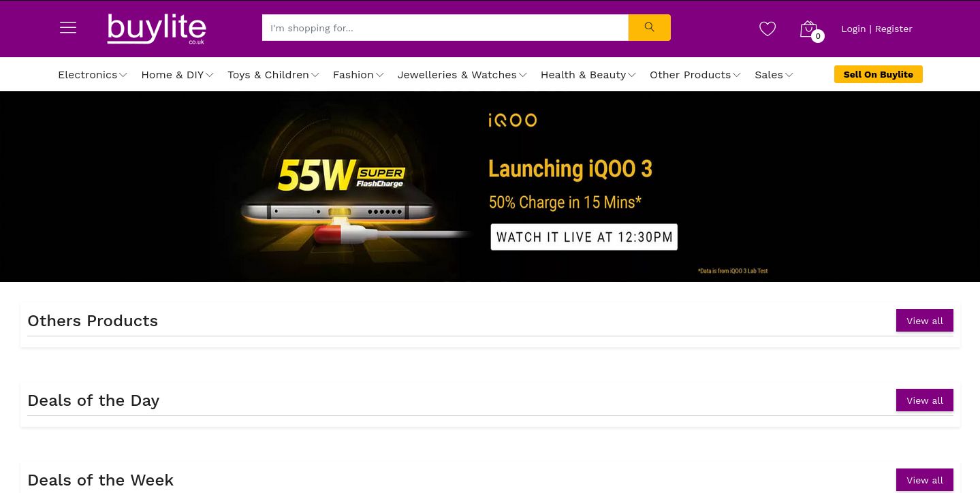Expand the Fashion dropdown chevron
The image size is (980, 493).
click(379, 76)
